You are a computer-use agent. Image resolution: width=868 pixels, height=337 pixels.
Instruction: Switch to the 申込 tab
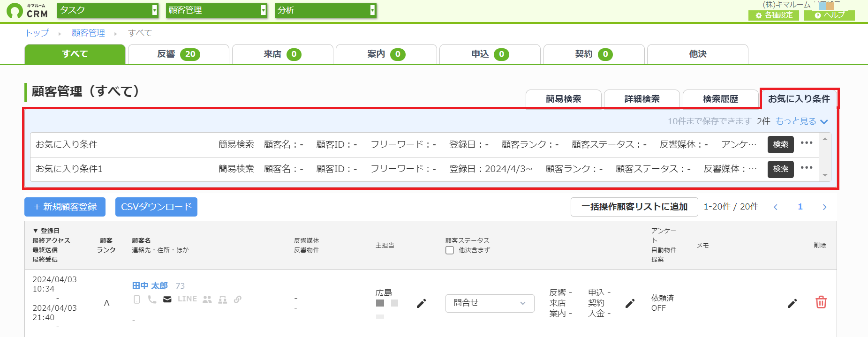pyautogui.click(x=490, y=54)
